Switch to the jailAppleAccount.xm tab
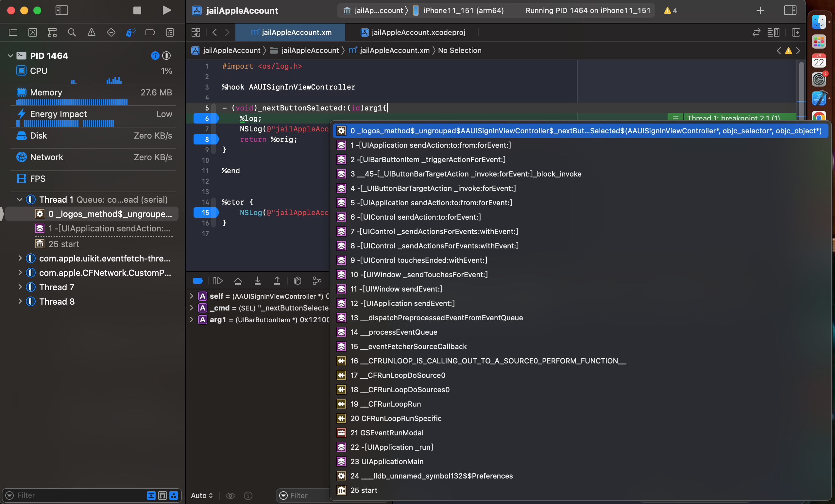The image size is (835, 504). click(x=290, y=32)
